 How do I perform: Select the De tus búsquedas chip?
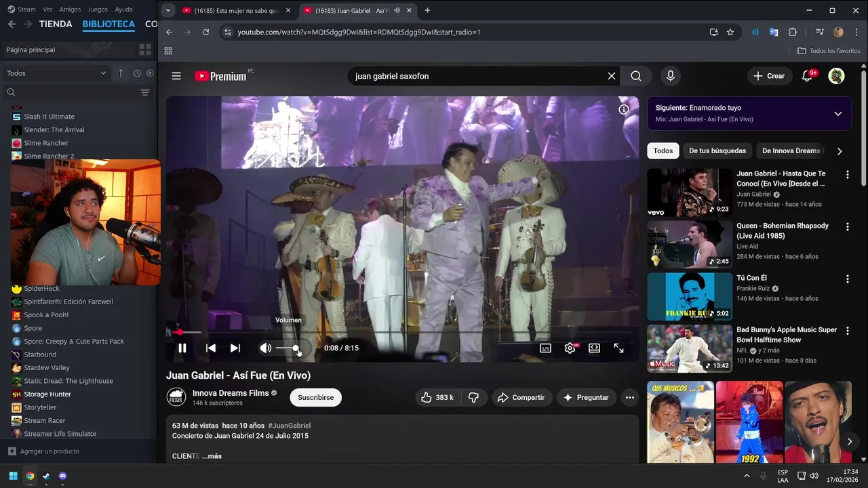coord(717,150)
